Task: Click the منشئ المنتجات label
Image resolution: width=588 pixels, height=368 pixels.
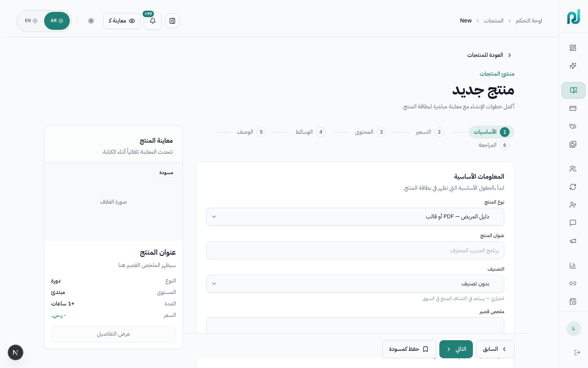Action: [x=497, y=74]
